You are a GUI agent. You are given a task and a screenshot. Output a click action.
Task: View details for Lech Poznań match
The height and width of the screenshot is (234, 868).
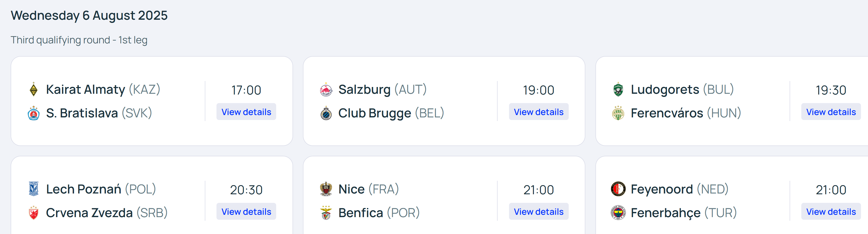(246, 212)
